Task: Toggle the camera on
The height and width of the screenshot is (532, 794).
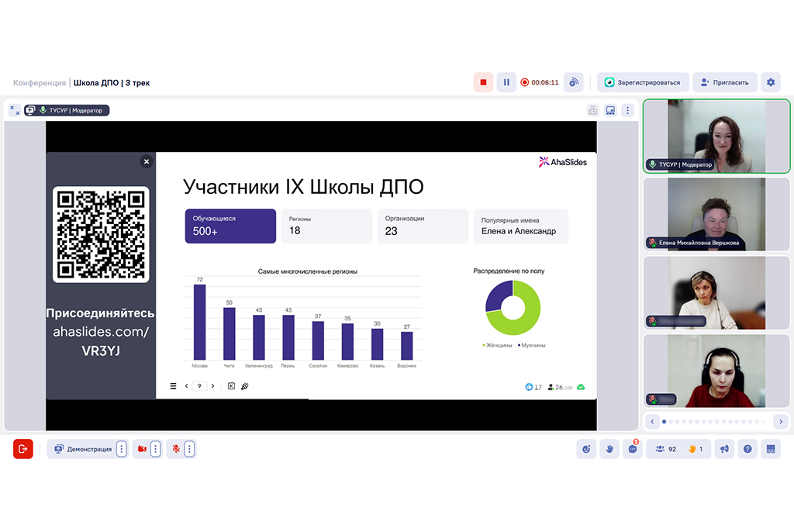Action: click(142, 449)
